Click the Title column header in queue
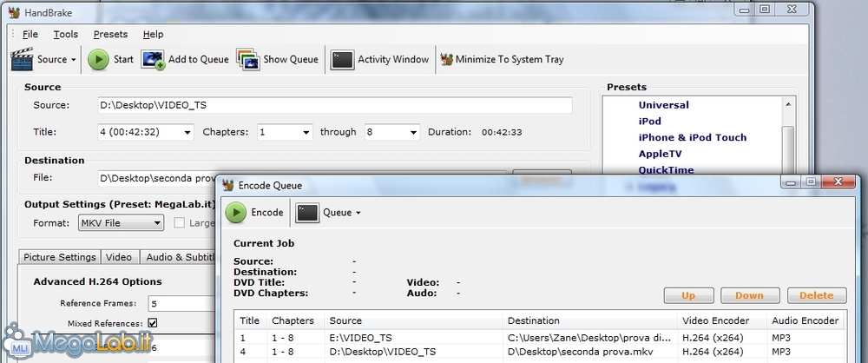This screenshot has height=363, width=868. (x=250, y=320)
